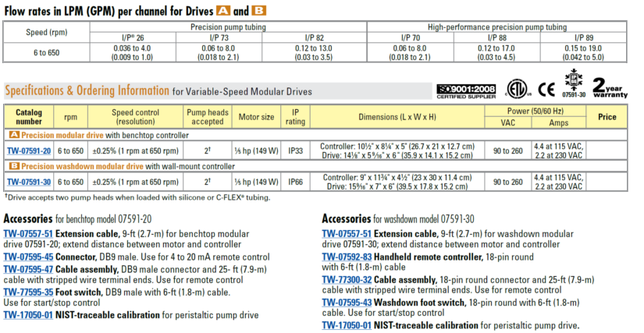This screenshot has width=644, height=333.
Task: Open catalog number link TW-07591-30
Action: click(29, 182)
